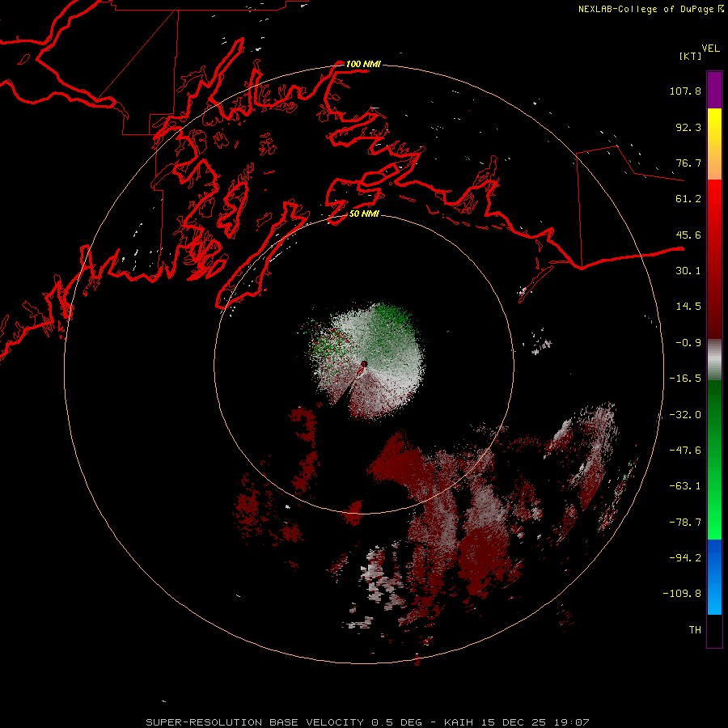Click the 50 NMI range ring label
The height and width of the screenshot is (728, 728).
(x=364, y=214)
